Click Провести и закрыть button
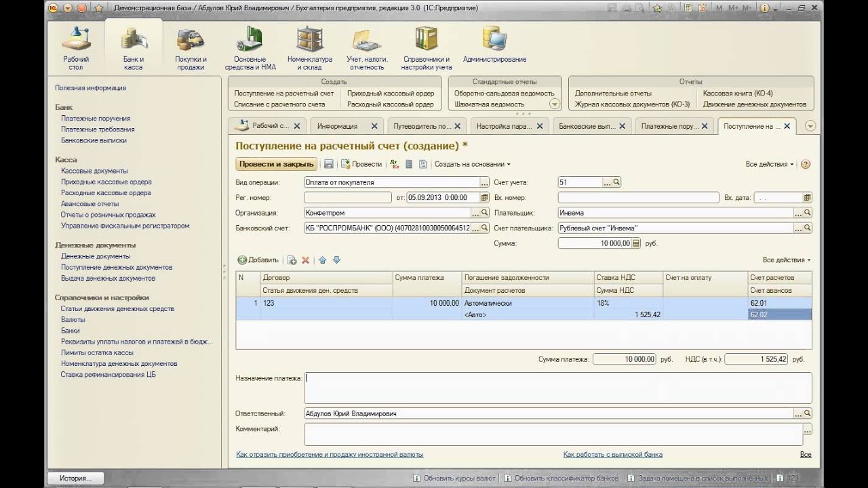Viewport: 868px width, 488px height. click(x=277, y=164)
